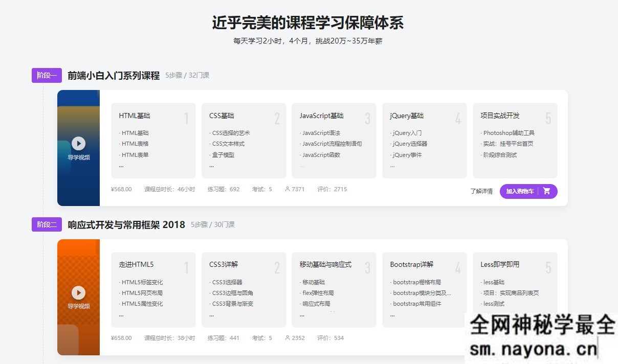Image resolution: width=618 pixels, height=364 pixels.
Task: Click the shopping cart icon in 加入购物车
Action: pyautogui.click(x=546, y=191)
